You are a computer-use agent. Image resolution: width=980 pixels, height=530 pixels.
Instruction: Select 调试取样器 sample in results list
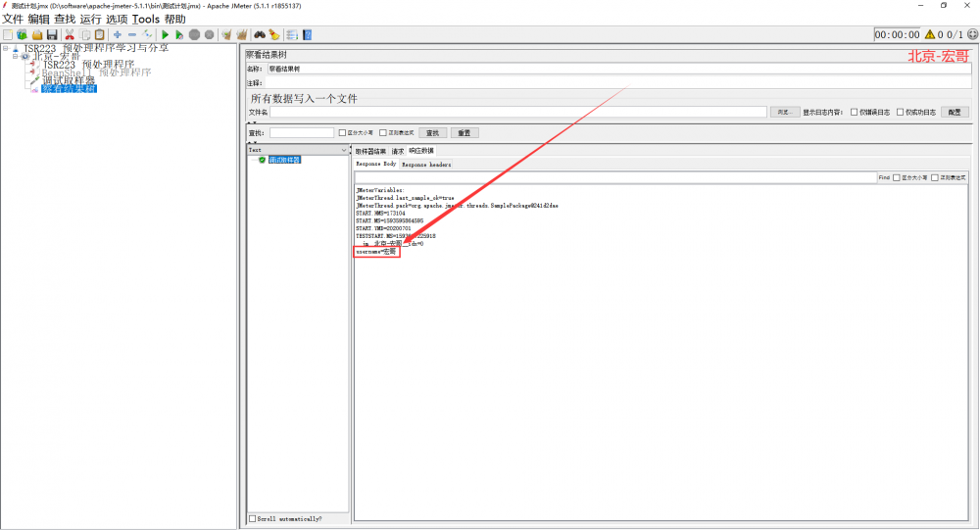284,160
